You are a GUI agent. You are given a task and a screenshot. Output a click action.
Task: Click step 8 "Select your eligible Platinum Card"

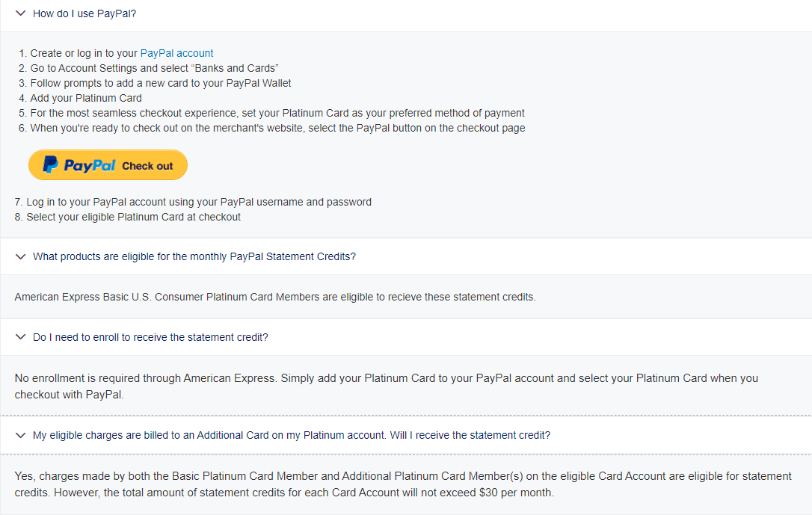[x=127, y=217]
